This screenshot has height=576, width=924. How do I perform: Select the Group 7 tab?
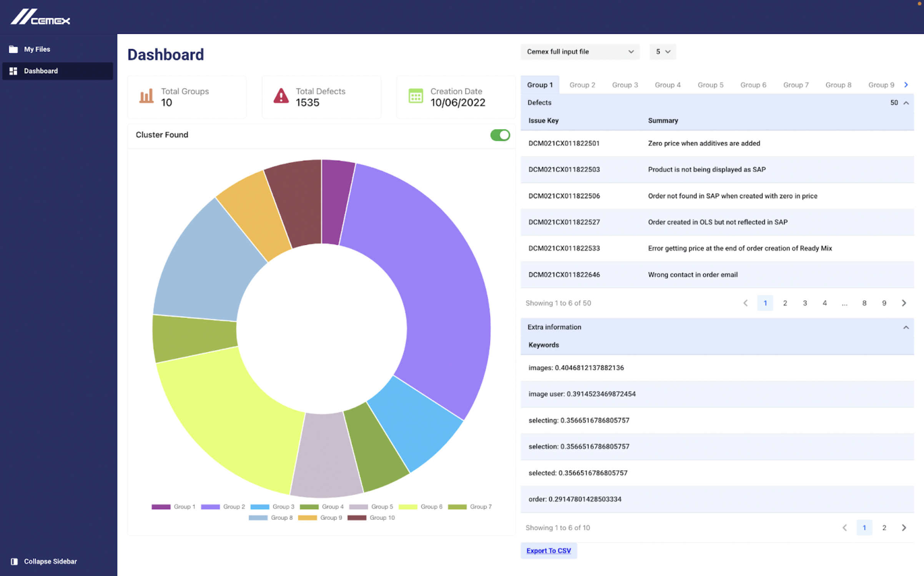pyautogui.click(x=796, y=85)
